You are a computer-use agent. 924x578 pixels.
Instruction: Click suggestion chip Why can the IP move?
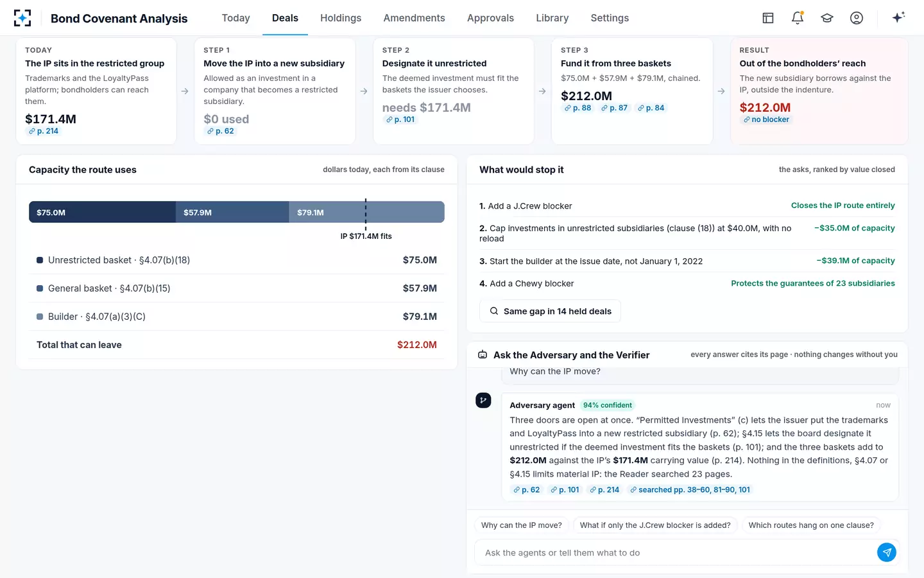point(522,525)
